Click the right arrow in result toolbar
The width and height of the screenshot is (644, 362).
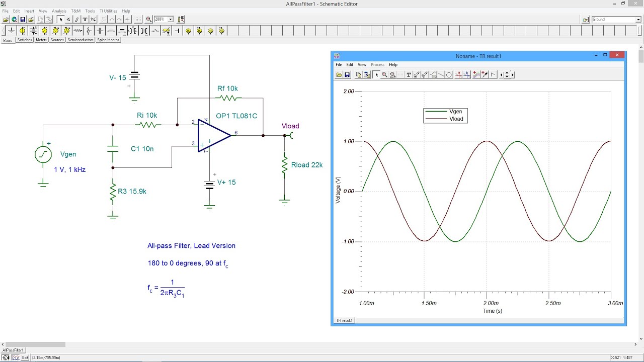click(512, 75)
